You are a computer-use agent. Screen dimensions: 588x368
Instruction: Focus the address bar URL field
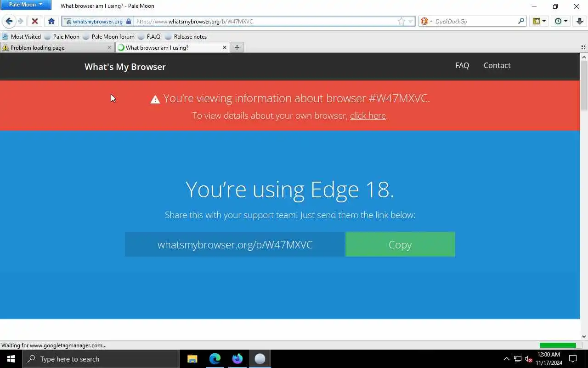pyautogui.click(x=266, y=21)
